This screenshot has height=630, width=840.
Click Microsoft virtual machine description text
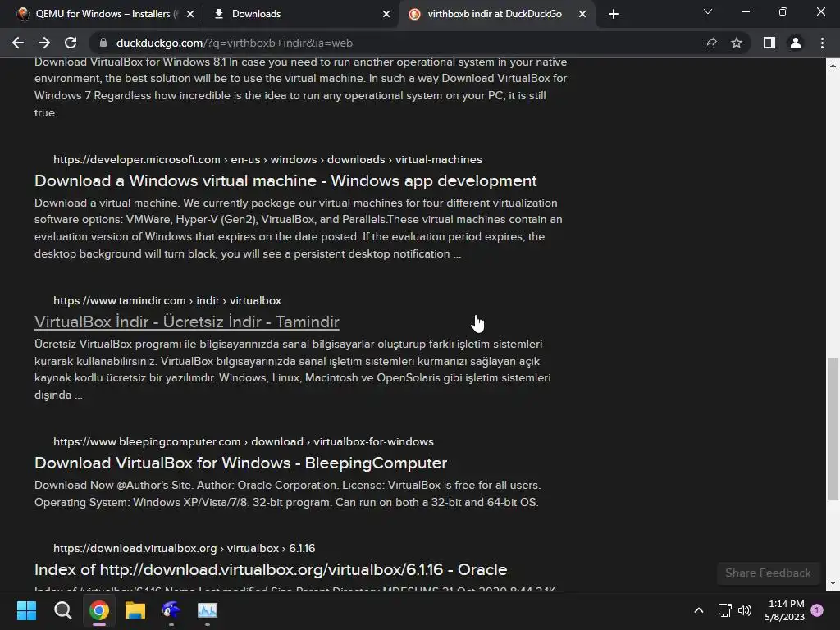pyautogui.click(x=299, y=228)
